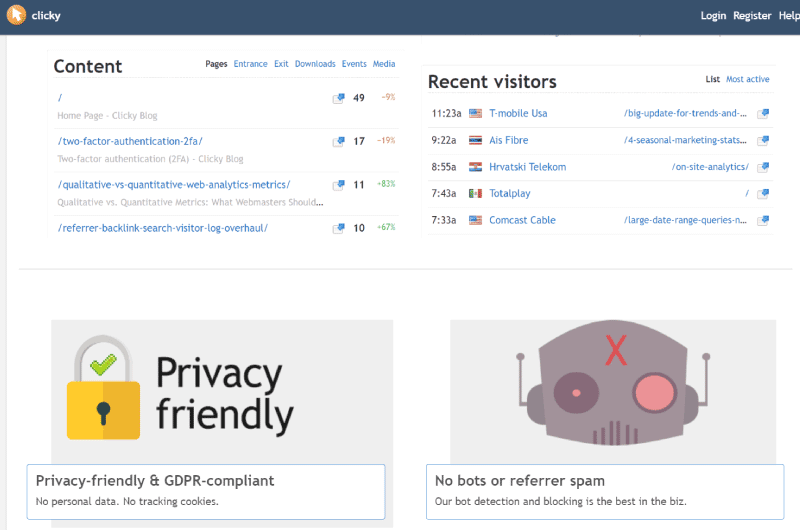
Task: Click the Mexico flag beside Totalplay
Action: pos(476,193)
